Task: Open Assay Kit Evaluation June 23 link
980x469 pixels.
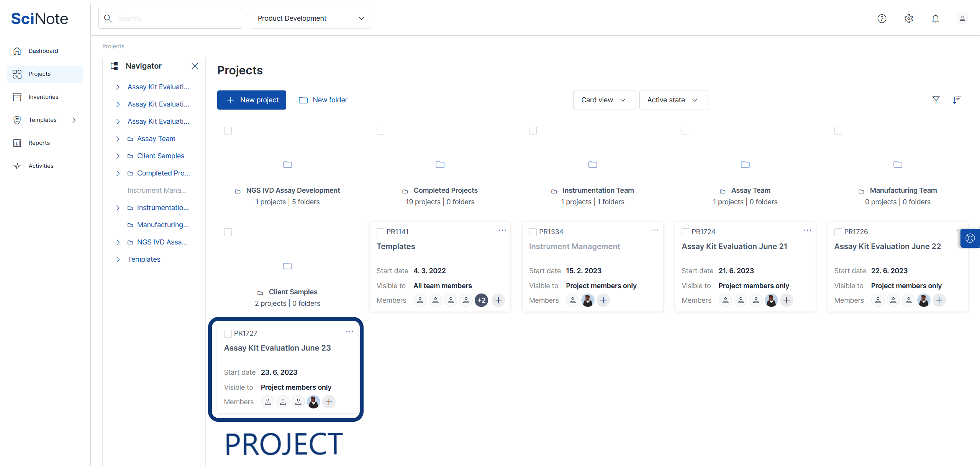Action: [277, 348]
